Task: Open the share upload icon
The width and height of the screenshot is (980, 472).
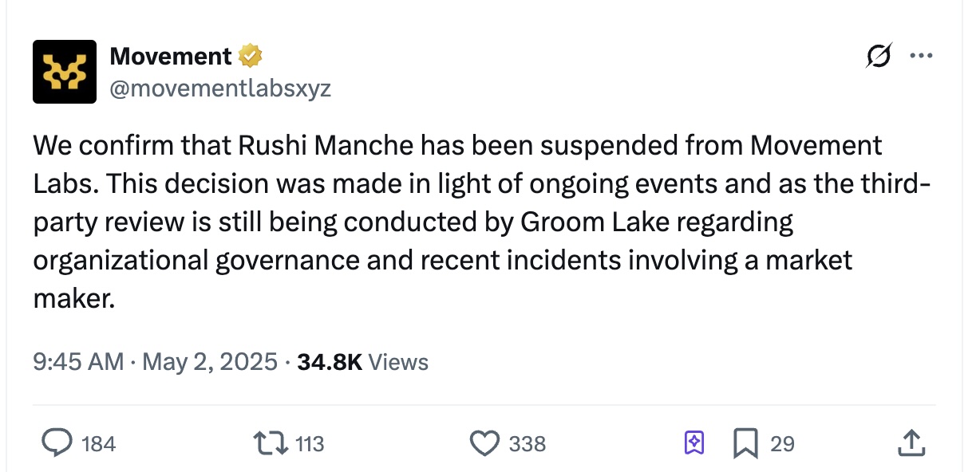Action: click(x=911, y=443)
